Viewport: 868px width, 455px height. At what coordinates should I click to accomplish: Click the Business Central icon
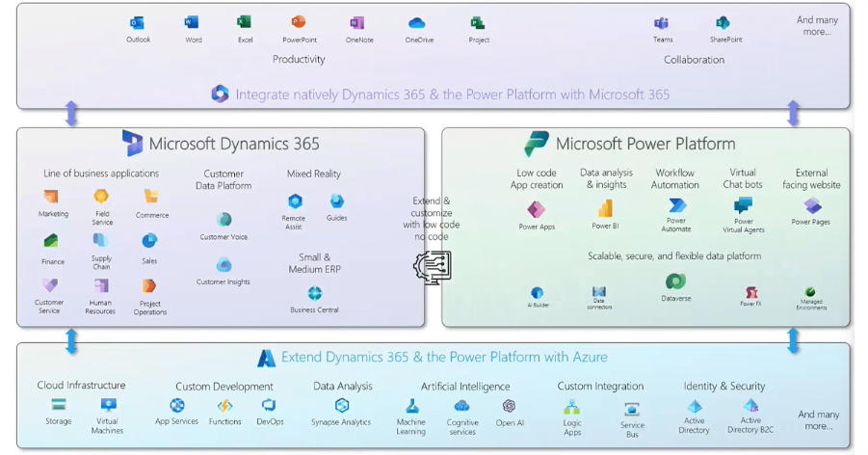[315, 293]
